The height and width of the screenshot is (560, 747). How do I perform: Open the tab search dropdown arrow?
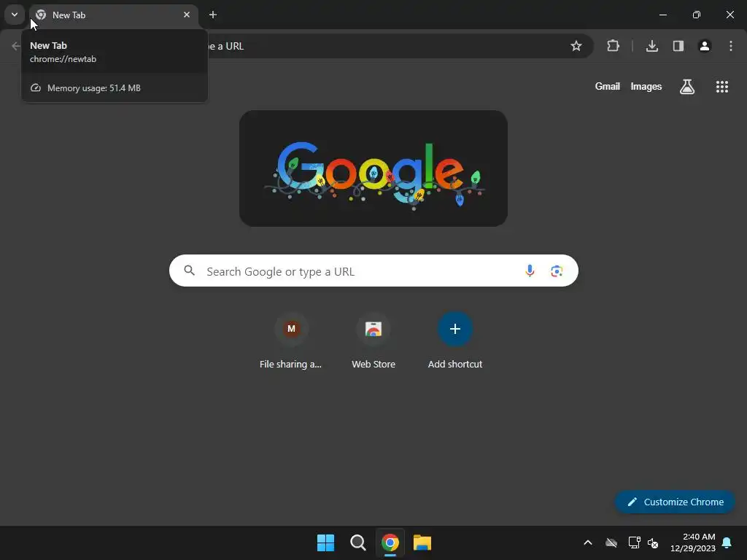coord(15,15)
